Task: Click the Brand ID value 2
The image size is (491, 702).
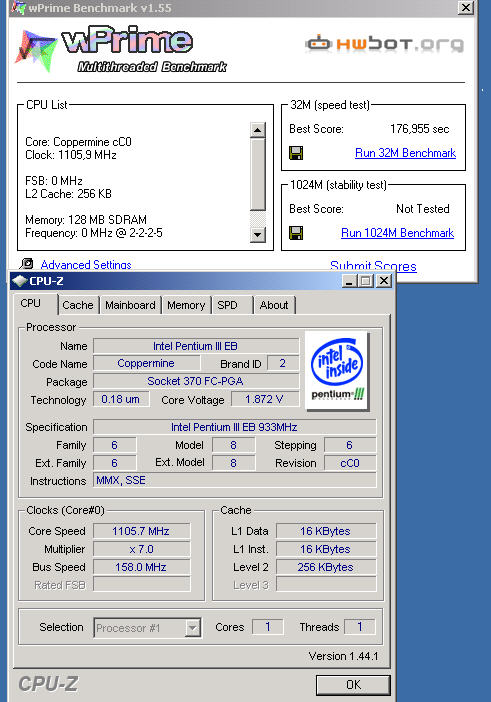Action: [282, 363]
